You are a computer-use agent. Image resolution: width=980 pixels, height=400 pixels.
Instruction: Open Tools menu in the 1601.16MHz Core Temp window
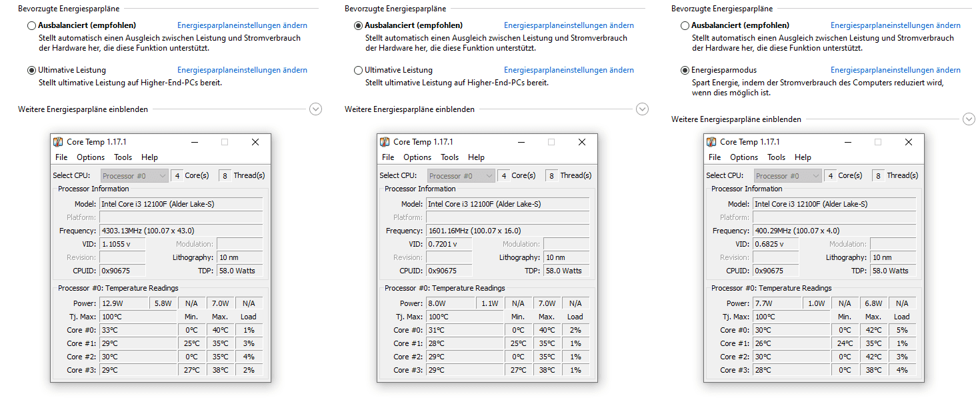pyautogui.click(x=449, y=157)
